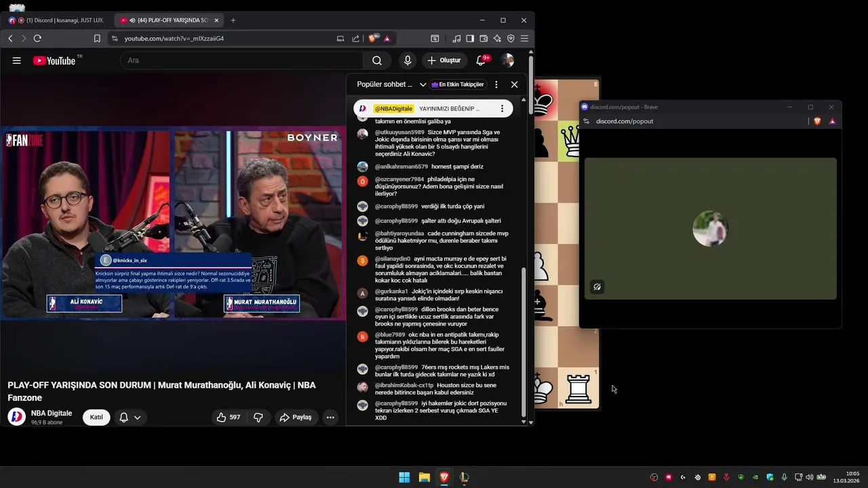Click chat username @bahtiyaroyundaa

point(399,234)
